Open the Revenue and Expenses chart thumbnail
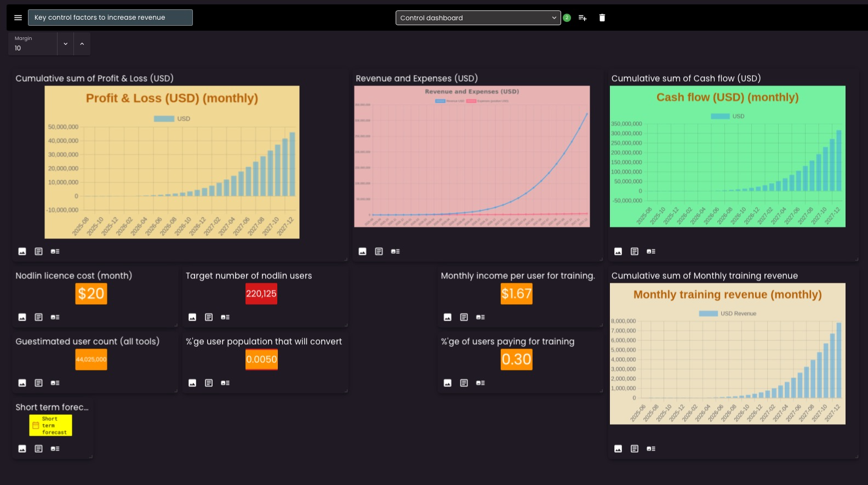 [472, 156]
